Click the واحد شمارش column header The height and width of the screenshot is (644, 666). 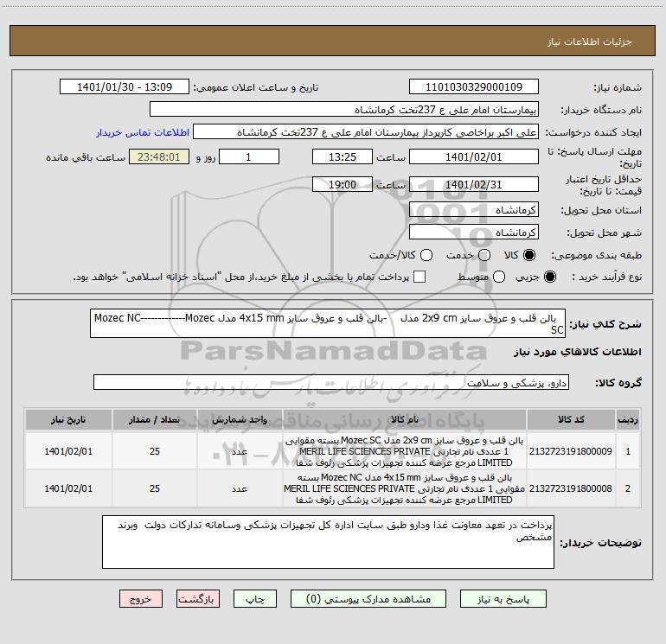coord(240,420)
